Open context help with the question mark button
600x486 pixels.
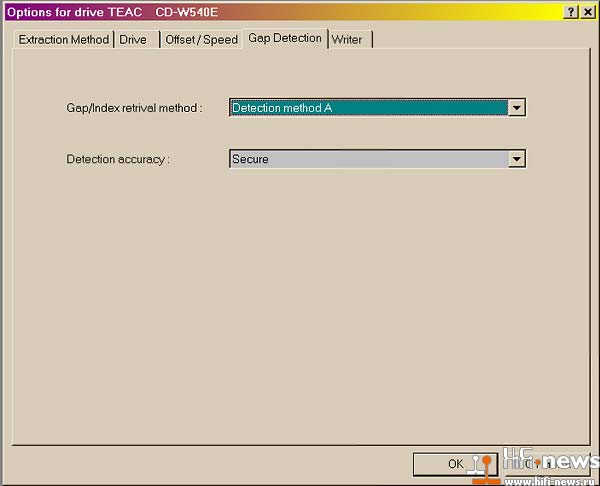pyautogui.click(x=571, y=12)
